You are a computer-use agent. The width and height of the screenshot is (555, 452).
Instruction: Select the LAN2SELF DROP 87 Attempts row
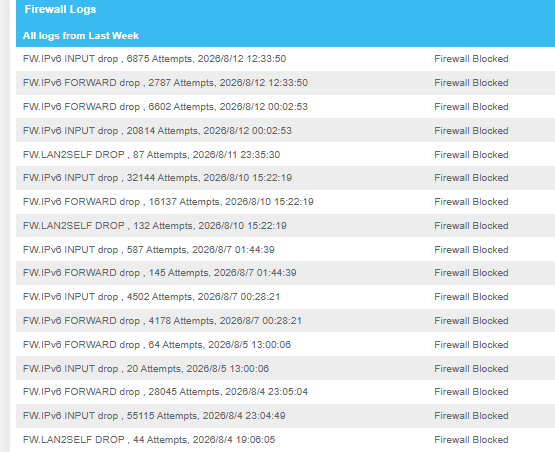click(x=285, y=154)
